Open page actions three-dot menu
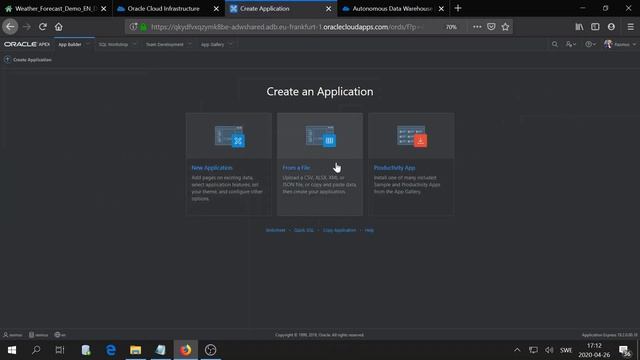The width and height of the screenshot is (640, 360). pos(477,27)
